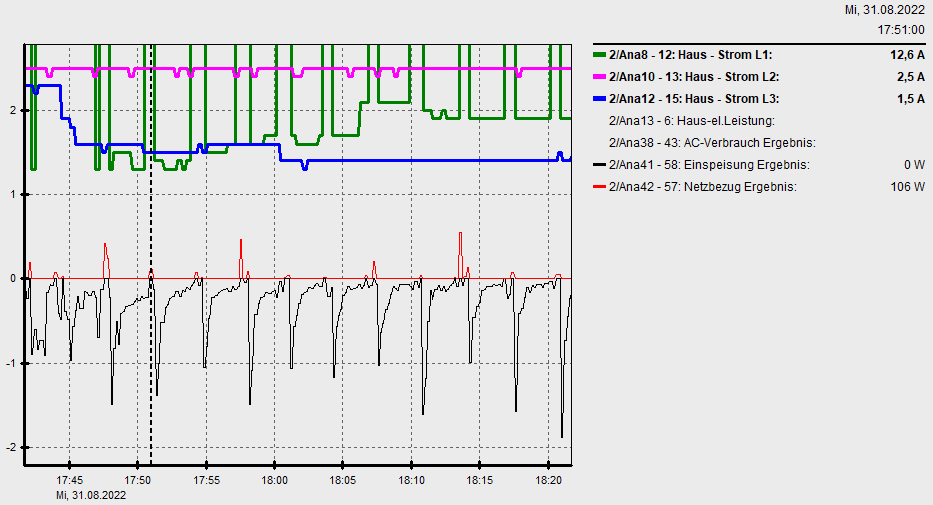Click the black Einspeisung Ergebnis legend line
Viewport: 933px width, 505px height.
[x=599, y=165]
